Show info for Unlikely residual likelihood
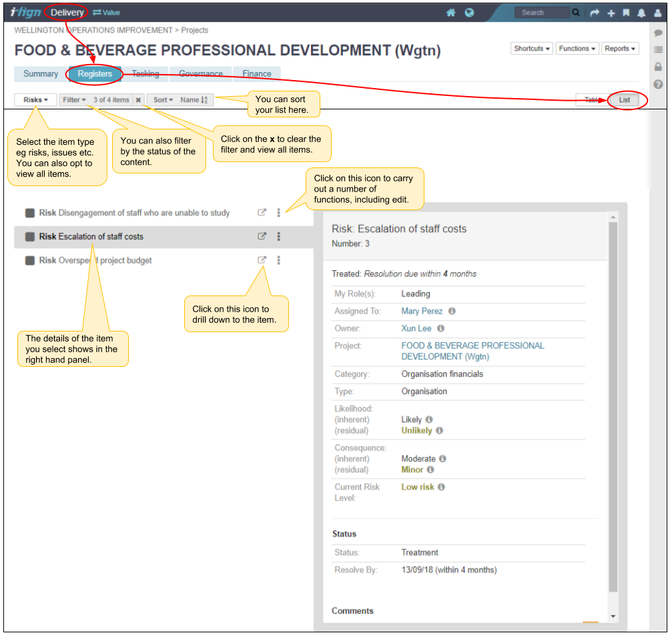Viewport: 672px width, 635px height. coord(439,431)
